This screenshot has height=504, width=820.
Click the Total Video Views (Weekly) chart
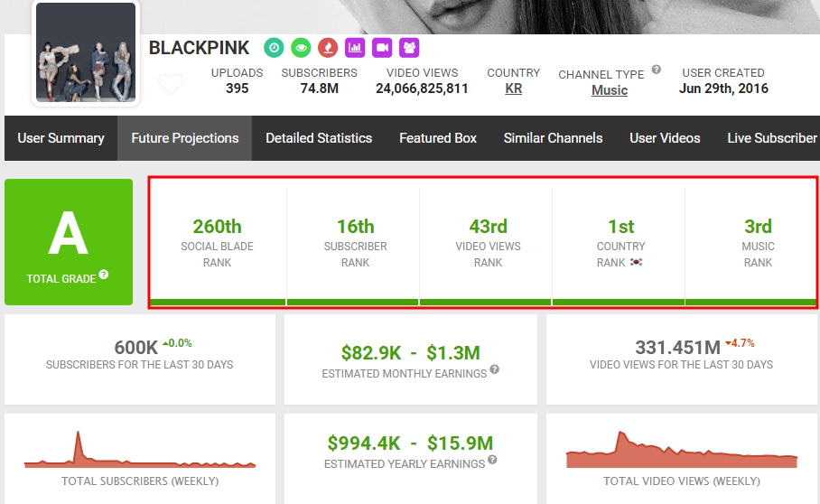point(682,449)
